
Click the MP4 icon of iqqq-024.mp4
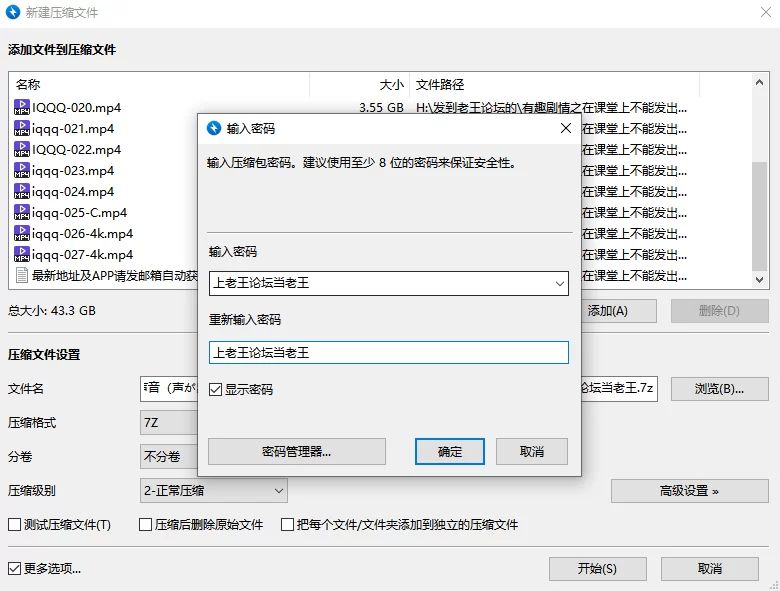pyautogui.click(x=22, y=192)
